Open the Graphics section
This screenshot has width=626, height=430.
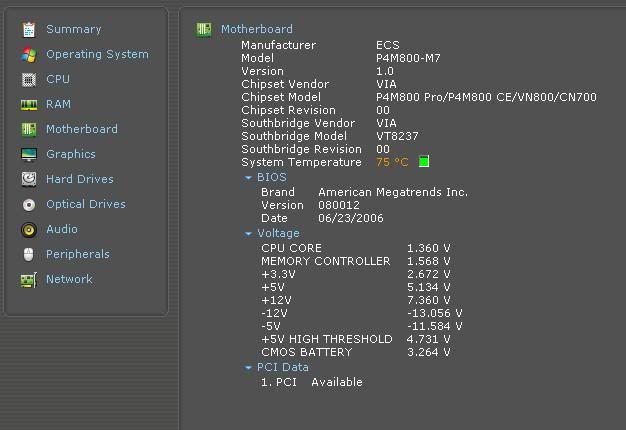[x=71, y=154]
